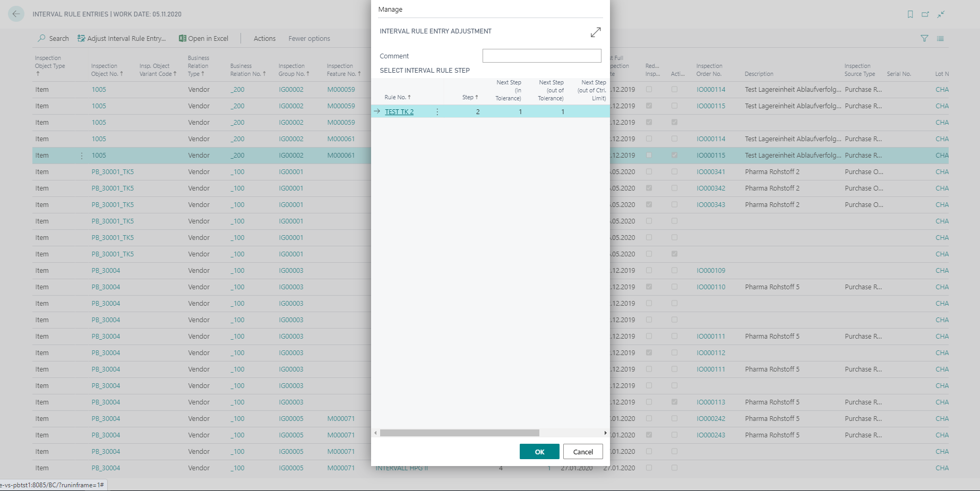Screen dimensions: 980x491
Task: Click the bookmark icon top right
Action: tap(910, 14)
